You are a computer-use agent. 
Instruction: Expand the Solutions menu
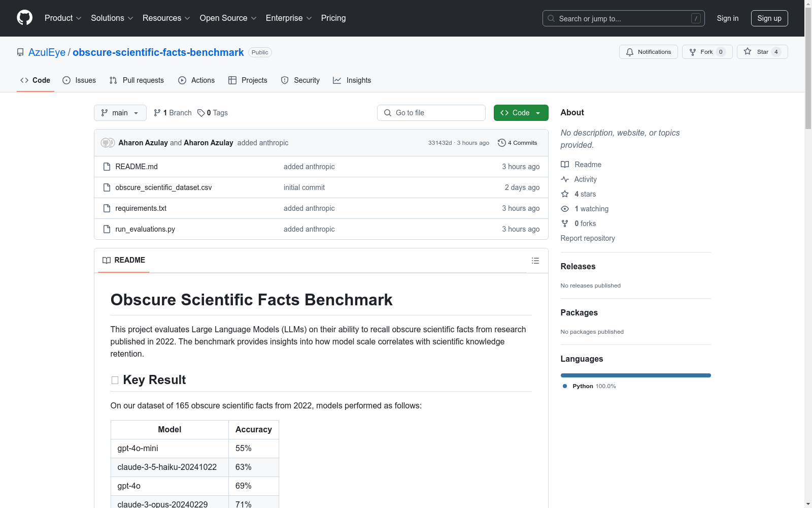point(112,18)
